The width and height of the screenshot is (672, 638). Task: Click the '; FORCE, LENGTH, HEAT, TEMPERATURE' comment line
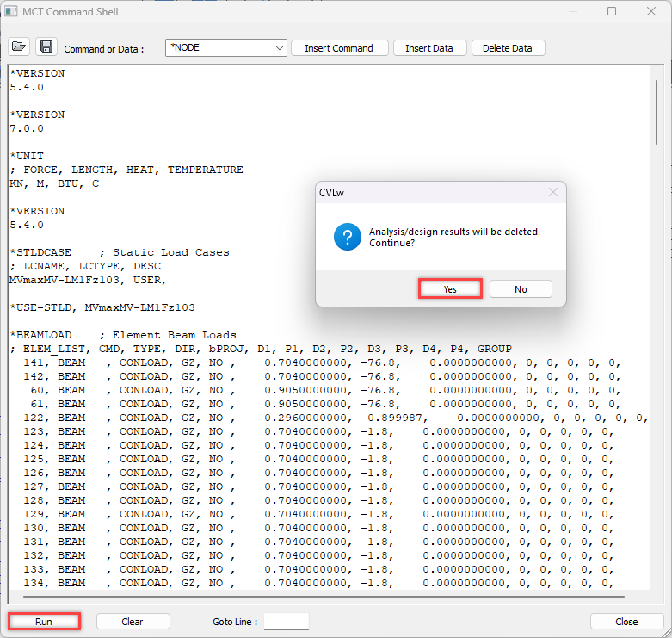click(x=126, y=170)
